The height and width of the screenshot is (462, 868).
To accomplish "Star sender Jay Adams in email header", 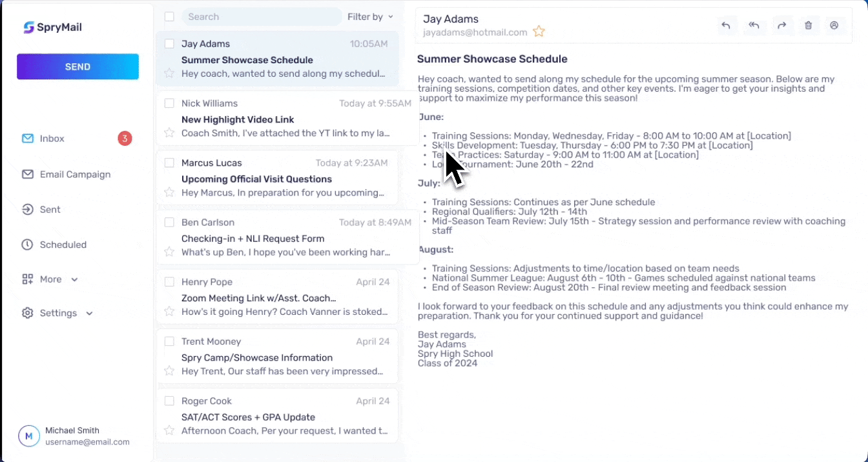I will 539,32.
